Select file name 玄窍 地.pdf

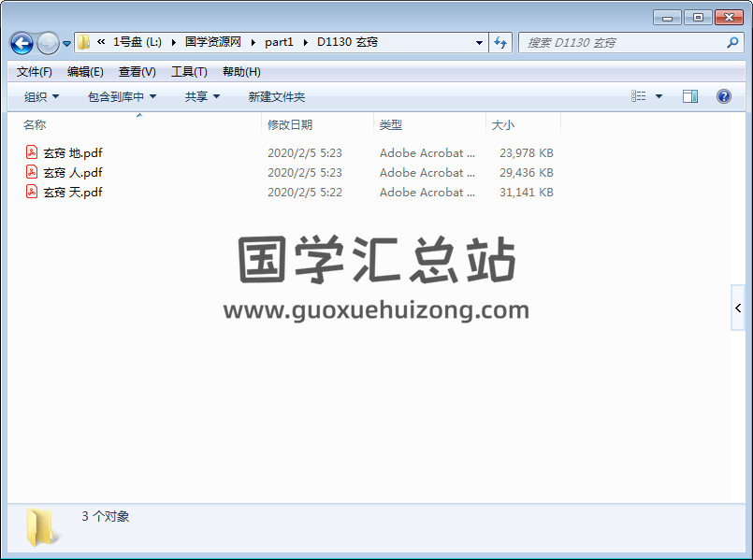[x=73, y=153]
